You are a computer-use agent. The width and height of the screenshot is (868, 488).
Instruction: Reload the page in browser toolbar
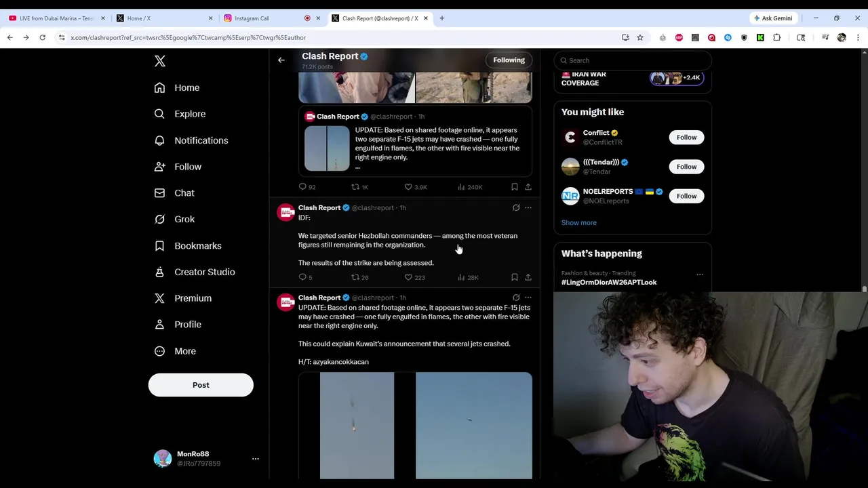tap(42, 38)
